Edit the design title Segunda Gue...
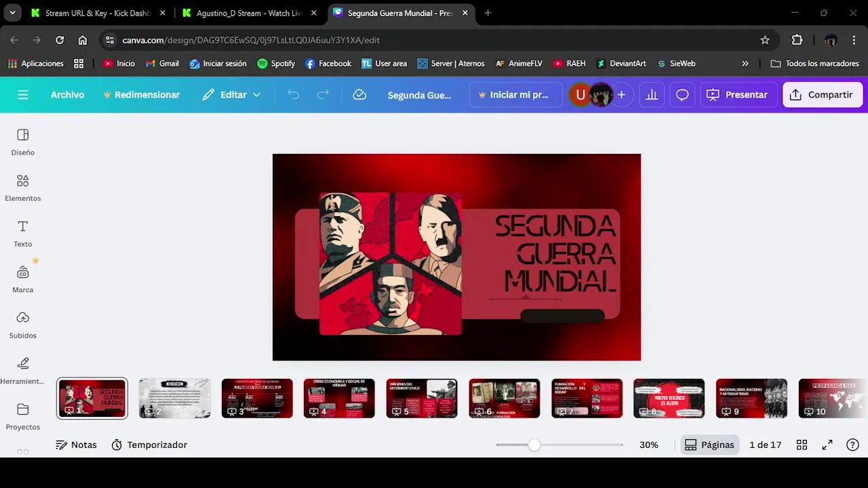Image resolution: width=868 pixels, height=488 pixels. [419, 95]
